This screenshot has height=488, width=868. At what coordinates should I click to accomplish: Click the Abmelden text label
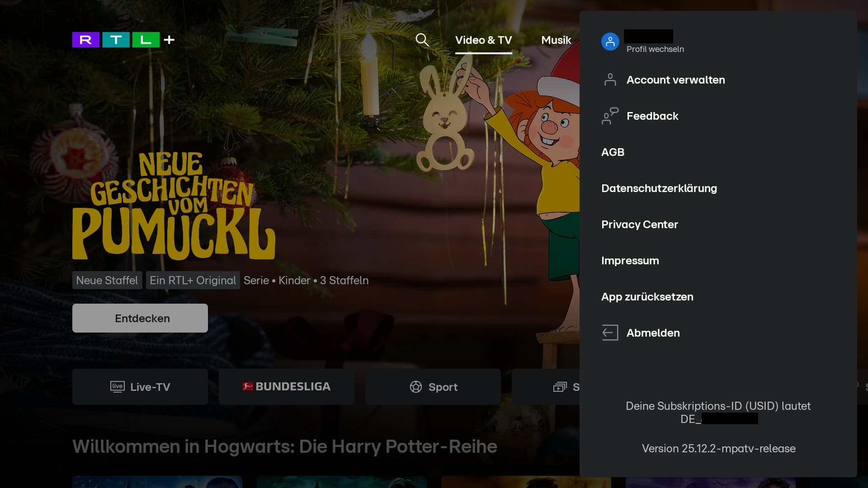(653, 333)
